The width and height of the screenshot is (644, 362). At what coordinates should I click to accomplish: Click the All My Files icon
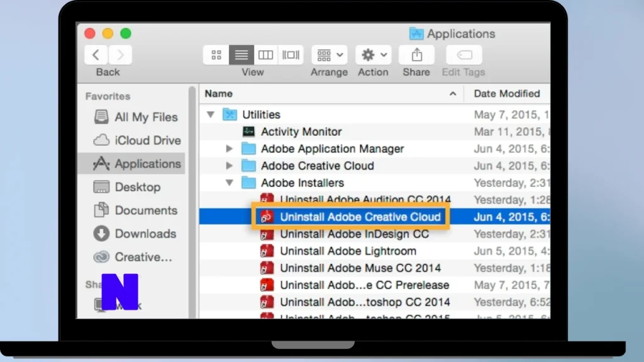coord(101,117)
